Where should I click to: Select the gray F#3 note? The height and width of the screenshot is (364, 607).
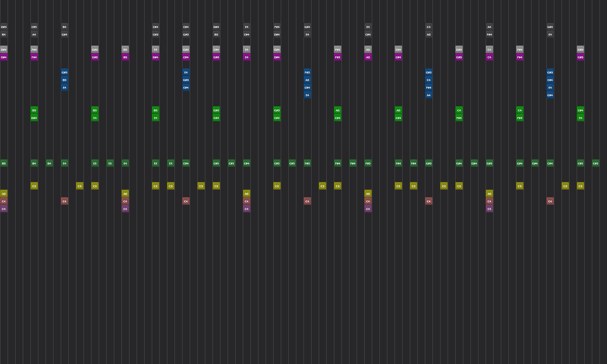tap(338, 49)
